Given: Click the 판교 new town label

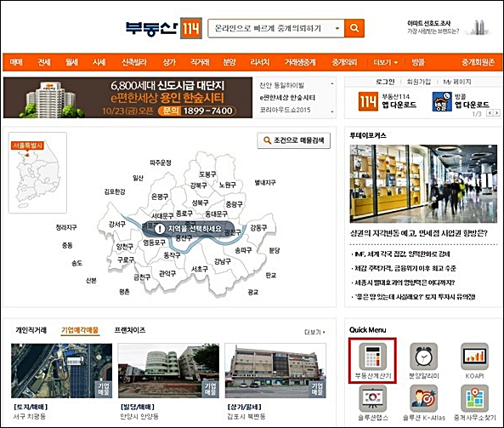Looking at the screenshot, I should [271, 275].
